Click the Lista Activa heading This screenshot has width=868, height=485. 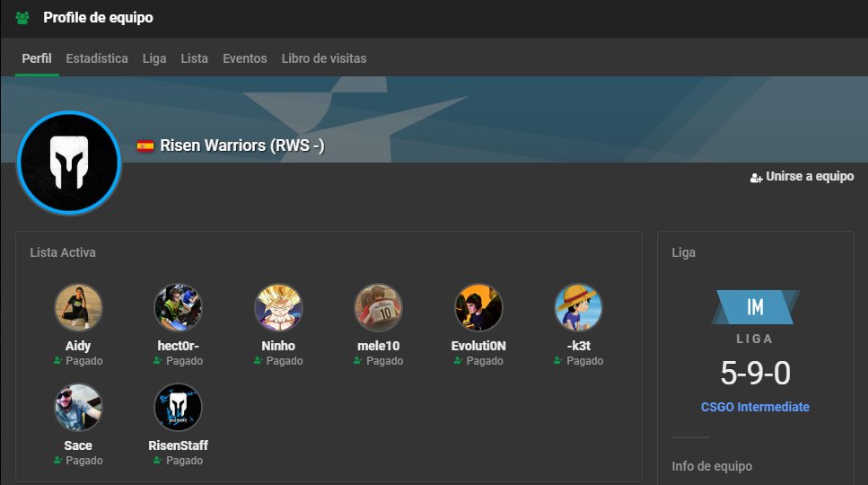[63, 252]
